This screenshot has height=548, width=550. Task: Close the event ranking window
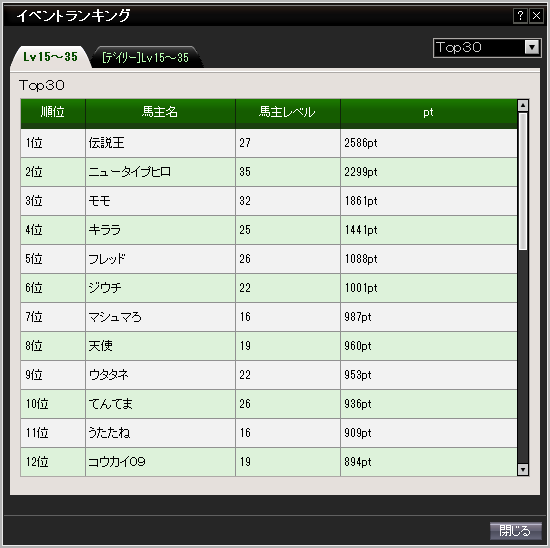coord(536,16)
